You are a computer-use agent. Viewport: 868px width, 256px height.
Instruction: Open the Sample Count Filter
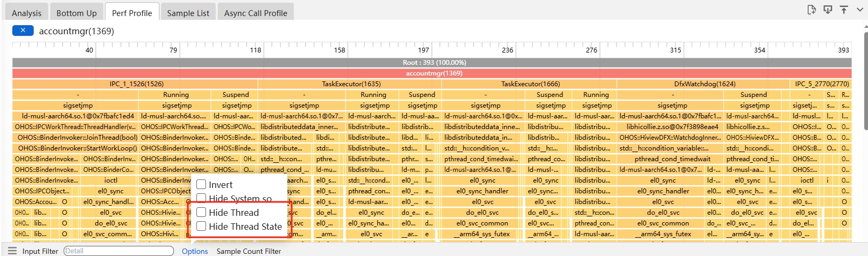[x=248, y=251]
